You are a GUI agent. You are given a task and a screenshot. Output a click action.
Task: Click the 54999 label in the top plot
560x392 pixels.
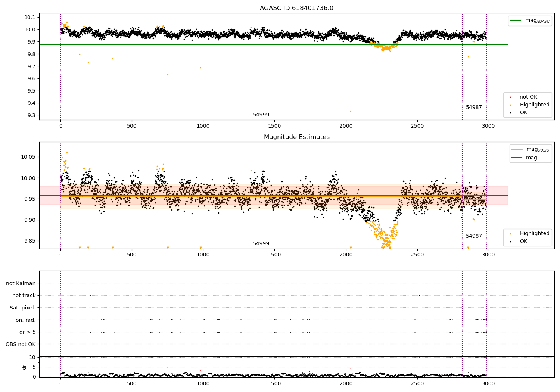pyautogui.click(x=261, y=115)
